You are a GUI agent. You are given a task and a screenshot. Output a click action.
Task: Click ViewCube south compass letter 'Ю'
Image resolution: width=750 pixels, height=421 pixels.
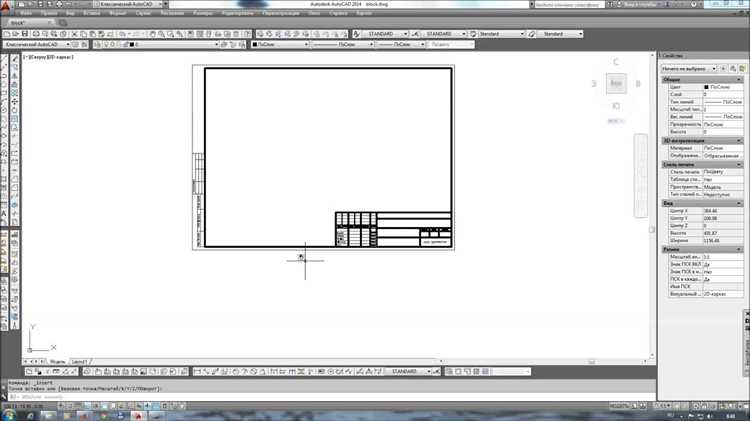point(616,106)
